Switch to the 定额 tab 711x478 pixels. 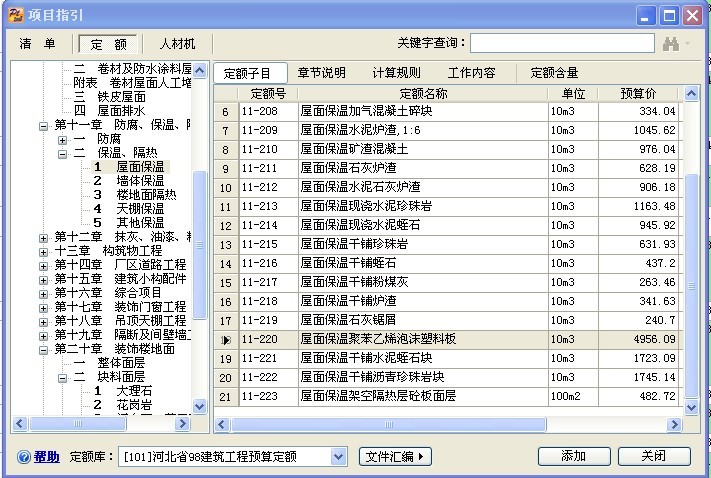[x=108, y=44]
